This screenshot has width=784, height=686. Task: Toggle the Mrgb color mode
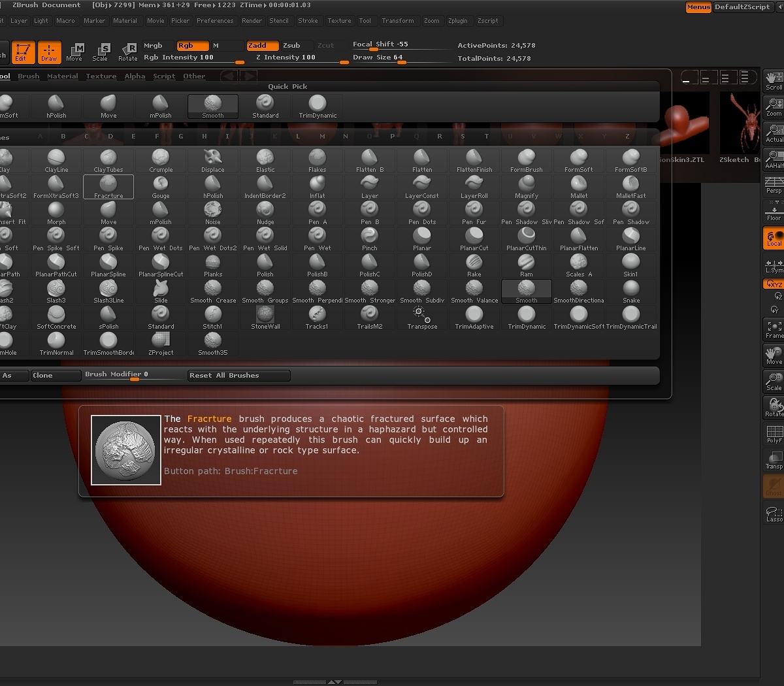point(153,46)
